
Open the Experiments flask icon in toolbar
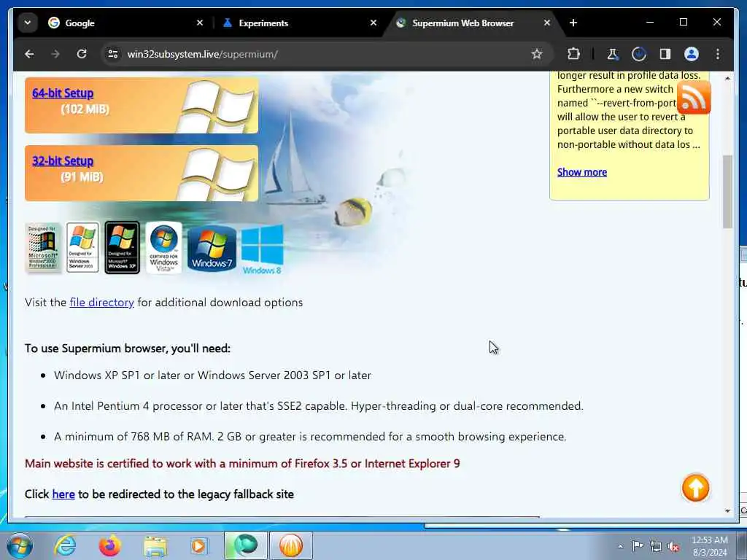click(x=613, y=54)
